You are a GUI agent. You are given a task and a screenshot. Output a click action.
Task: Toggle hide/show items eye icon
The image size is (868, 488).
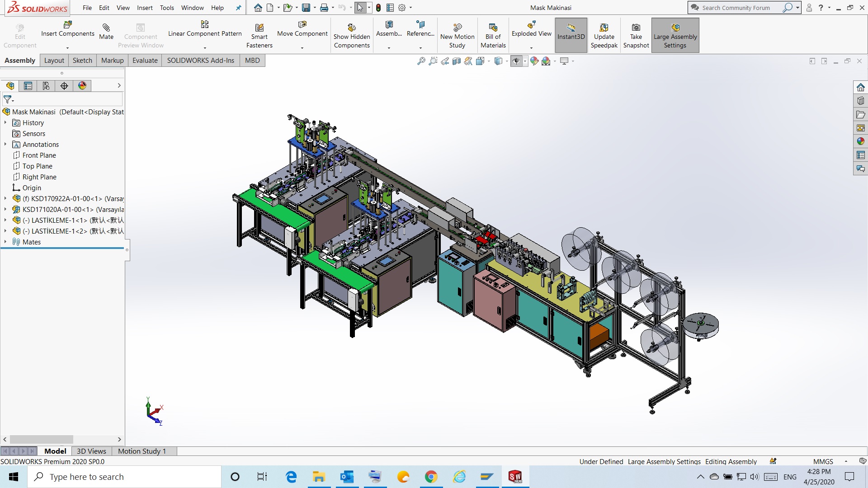516,61
